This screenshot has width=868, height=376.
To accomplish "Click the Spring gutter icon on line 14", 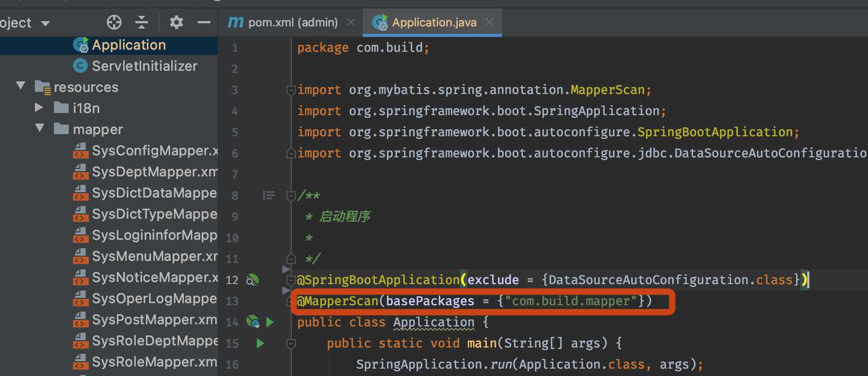I will (253, 322).
